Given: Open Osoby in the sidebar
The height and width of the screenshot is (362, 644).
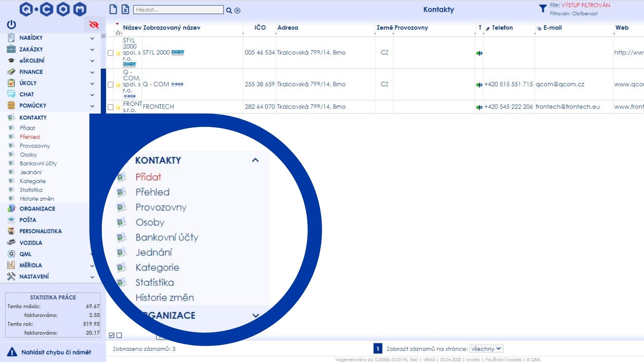Looking at the screenshot, I should [x=28, y=155].
